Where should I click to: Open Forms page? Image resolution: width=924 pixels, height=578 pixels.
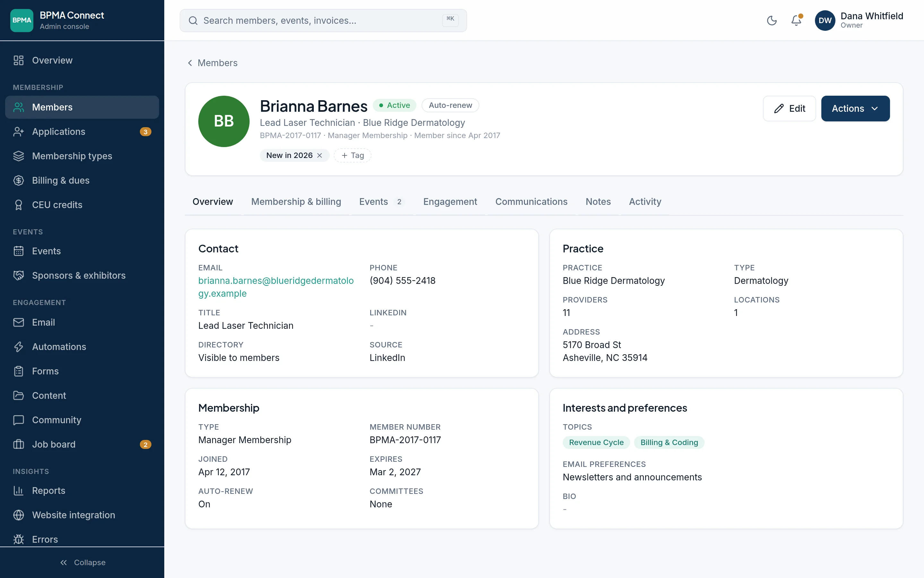tap(82, 371)
